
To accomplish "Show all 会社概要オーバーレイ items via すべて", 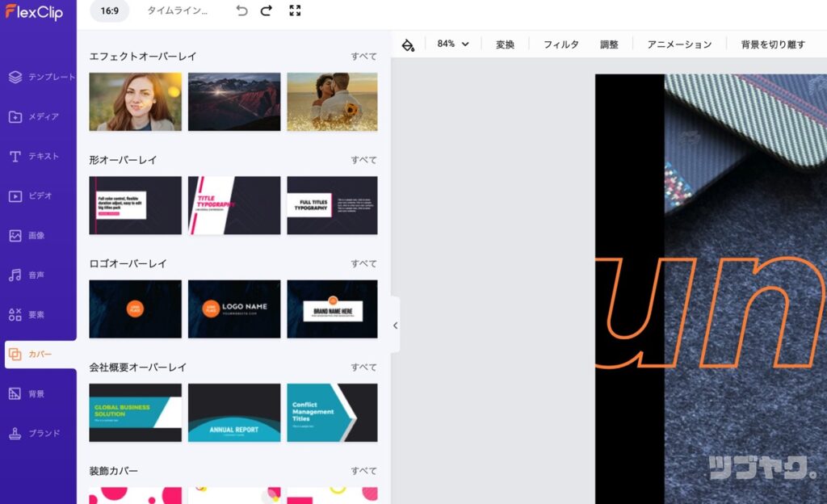I will [x=364, y=367].
